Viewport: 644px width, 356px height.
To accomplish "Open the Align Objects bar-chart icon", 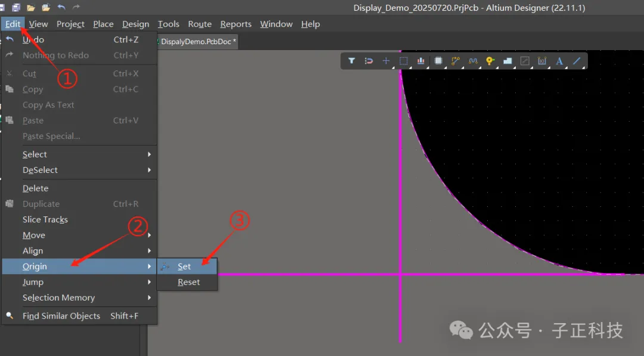I will point(421,61).
